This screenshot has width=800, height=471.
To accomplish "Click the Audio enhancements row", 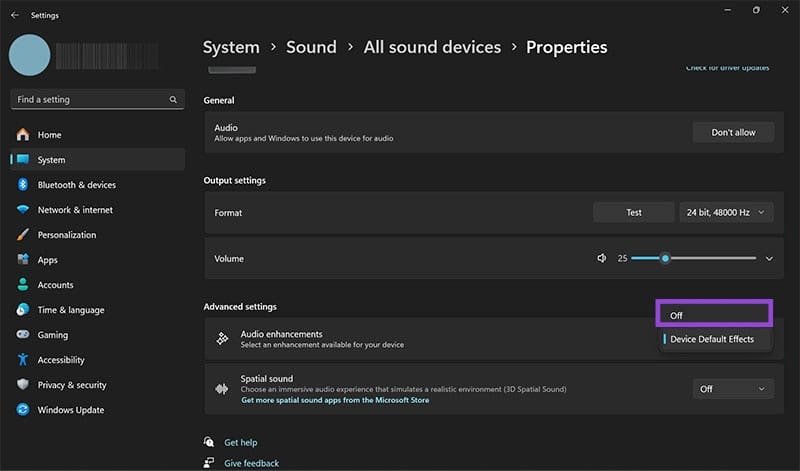I will click(x=494, y=339).
